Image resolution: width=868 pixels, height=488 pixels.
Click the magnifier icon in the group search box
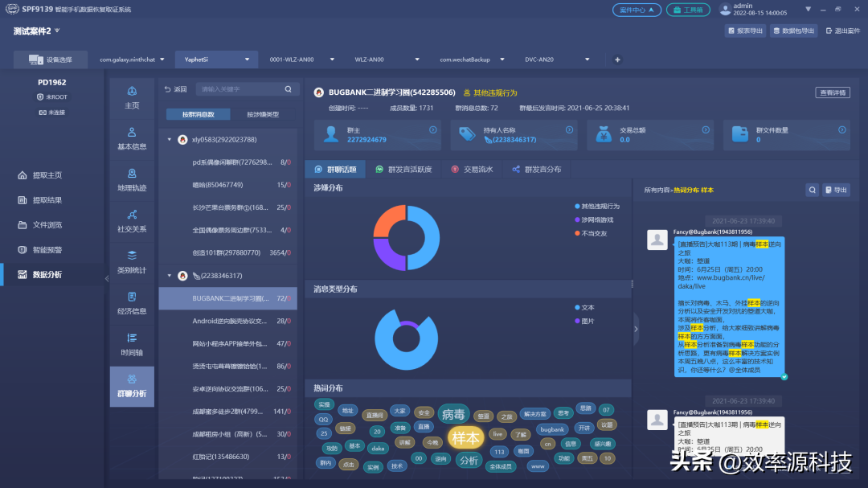tap(288, 88)
